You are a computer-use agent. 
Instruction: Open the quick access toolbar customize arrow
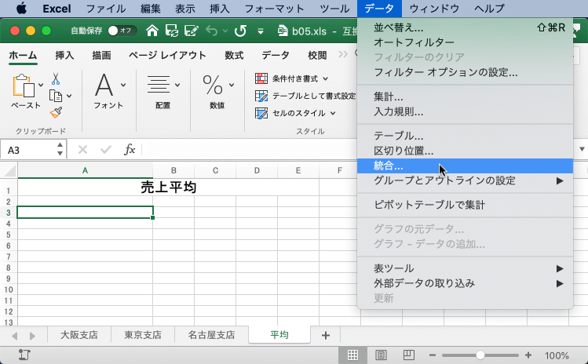(261, 31)
